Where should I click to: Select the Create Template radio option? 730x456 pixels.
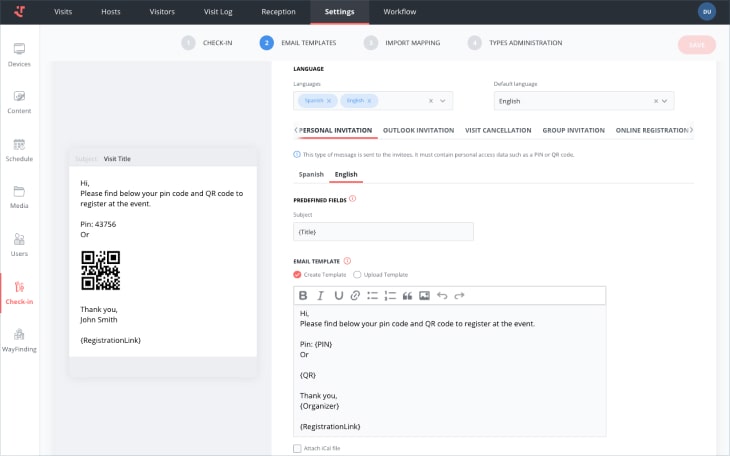point(297,274)
